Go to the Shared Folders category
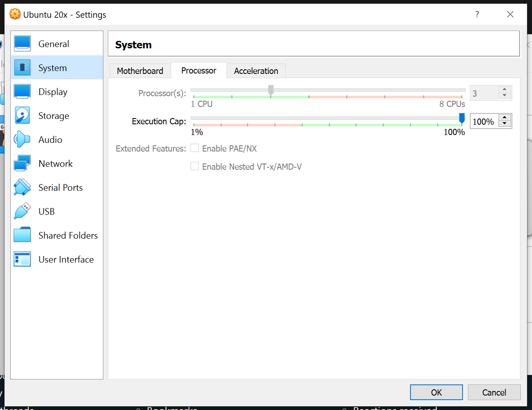 (57, 235)
